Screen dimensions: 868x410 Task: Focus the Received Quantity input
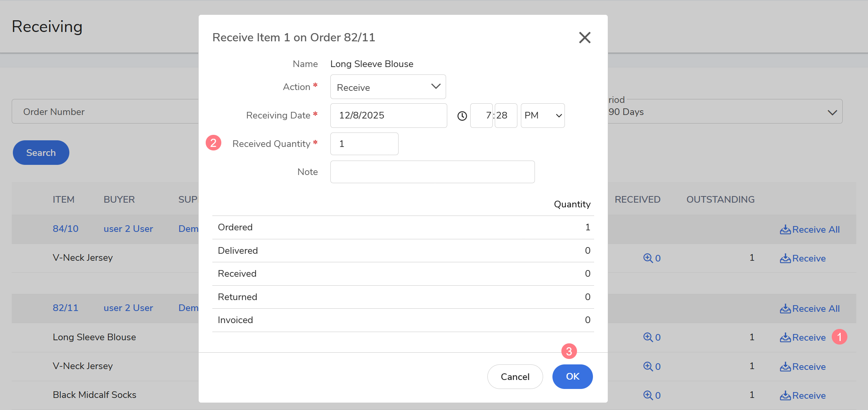pos(364,144)
